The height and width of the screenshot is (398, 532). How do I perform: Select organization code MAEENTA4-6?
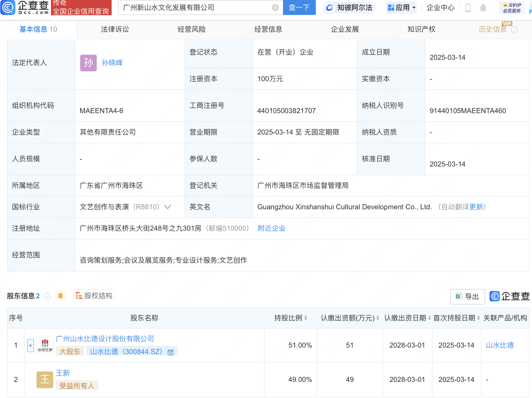(x=101, y=111)
